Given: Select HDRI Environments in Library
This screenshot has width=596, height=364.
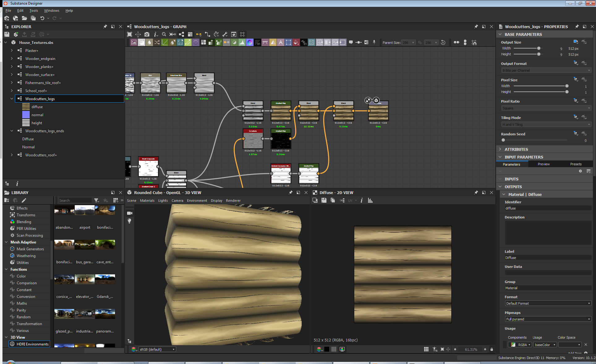Looking at the screenshot, I should pyautogui.click(x=29, y=344).
